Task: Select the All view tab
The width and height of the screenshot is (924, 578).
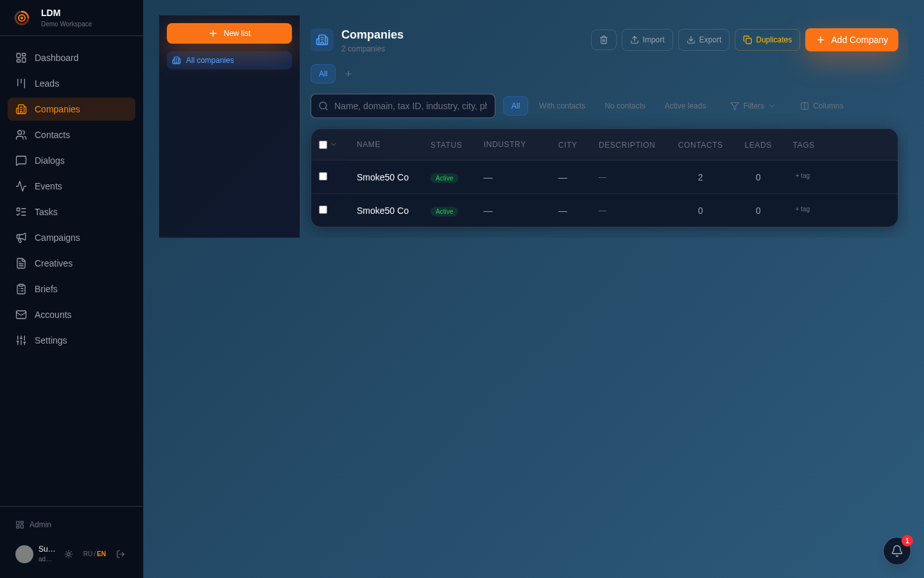Action: click(x=323, y=74)
